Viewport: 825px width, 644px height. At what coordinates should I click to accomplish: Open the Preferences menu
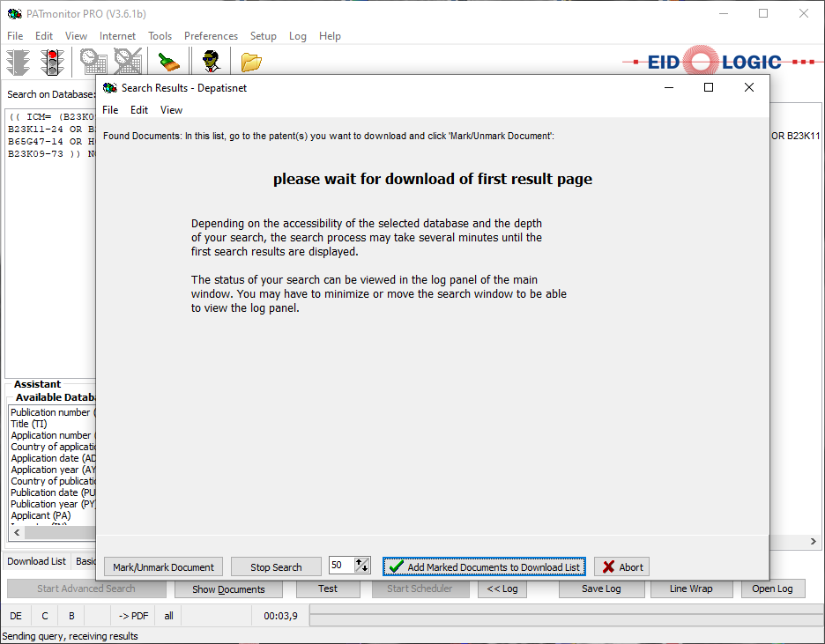[211, 36]
